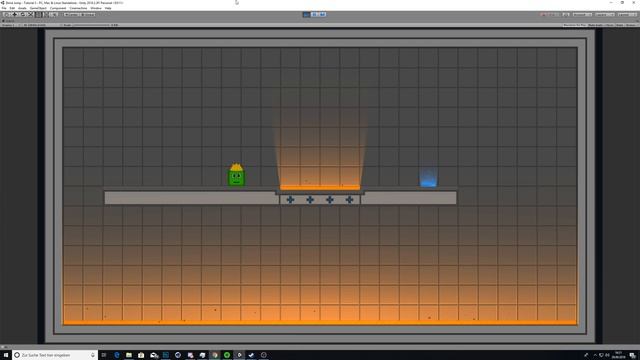640x360 pixels.
Task: Open the Windows Start menu
Action: tap(6, 355)
